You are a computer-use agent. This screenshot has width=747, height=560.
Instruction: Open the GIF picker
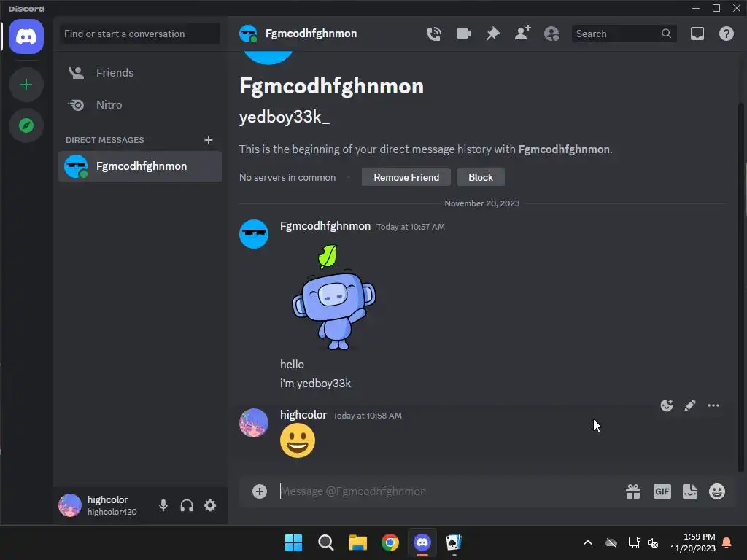point(662,491)
